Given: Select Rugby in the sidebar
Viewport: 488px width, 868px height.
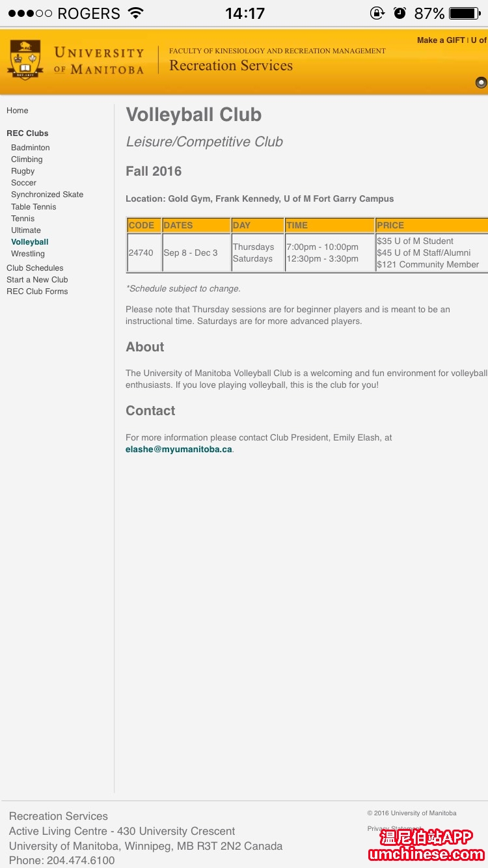Looking at the screenshot, I should click(x=23, y=171).
